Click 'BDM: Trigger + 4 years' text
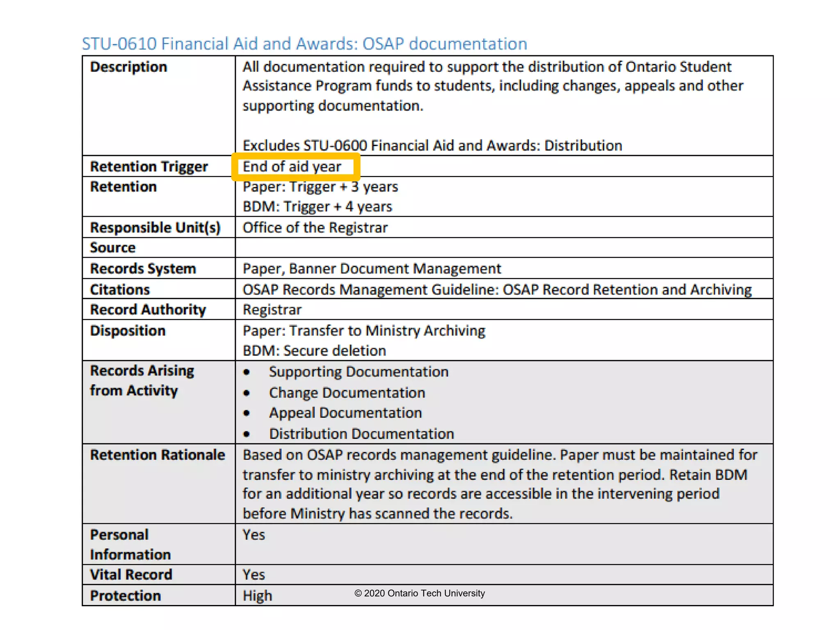The width and height of the screenshot is (840, 630). 317,206
